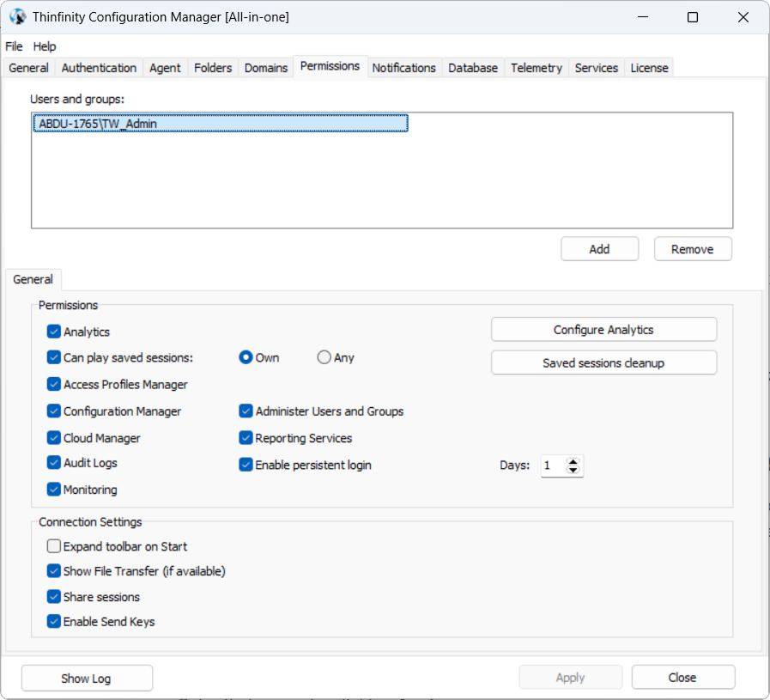Open the File menu
This screenshot has height=700, width=770.
point(14,46)
